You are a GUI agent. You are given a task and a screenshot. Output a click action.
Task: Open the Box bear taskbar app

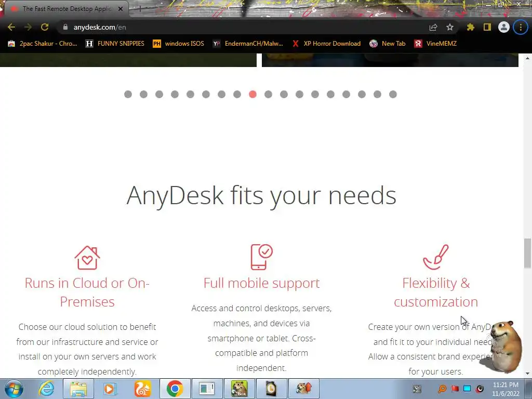click(239, 389)
